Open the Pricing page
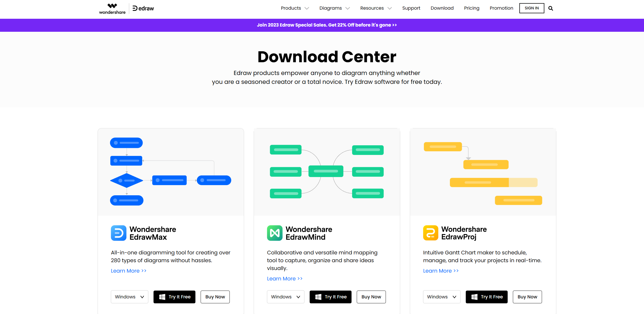644x314 pixels. tap(471, 8)
